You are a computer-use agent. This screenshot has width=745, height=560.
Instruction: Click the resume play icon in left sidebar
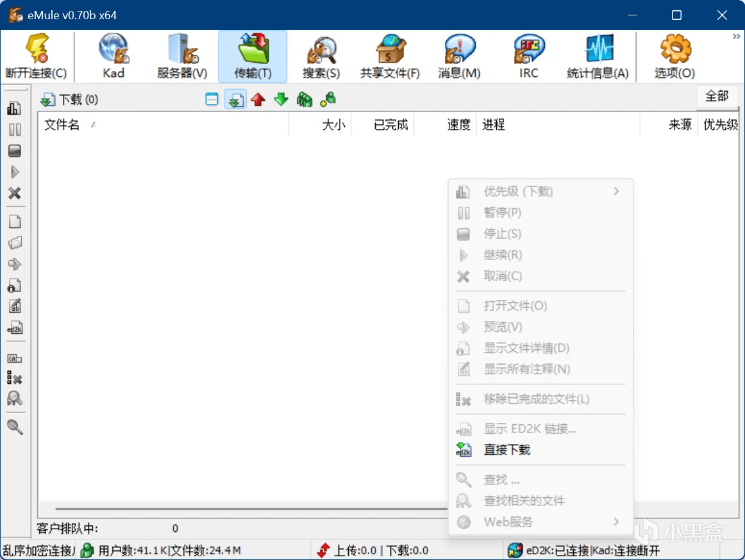point(15,172)
